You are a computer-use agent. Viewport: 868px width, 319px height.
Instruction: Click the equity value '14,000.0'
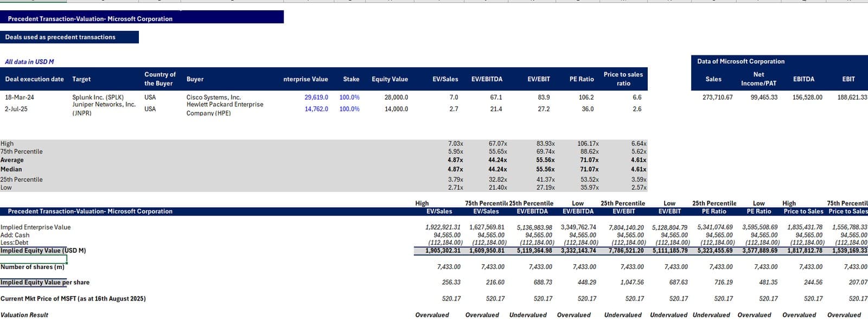(x=396, y=109)
